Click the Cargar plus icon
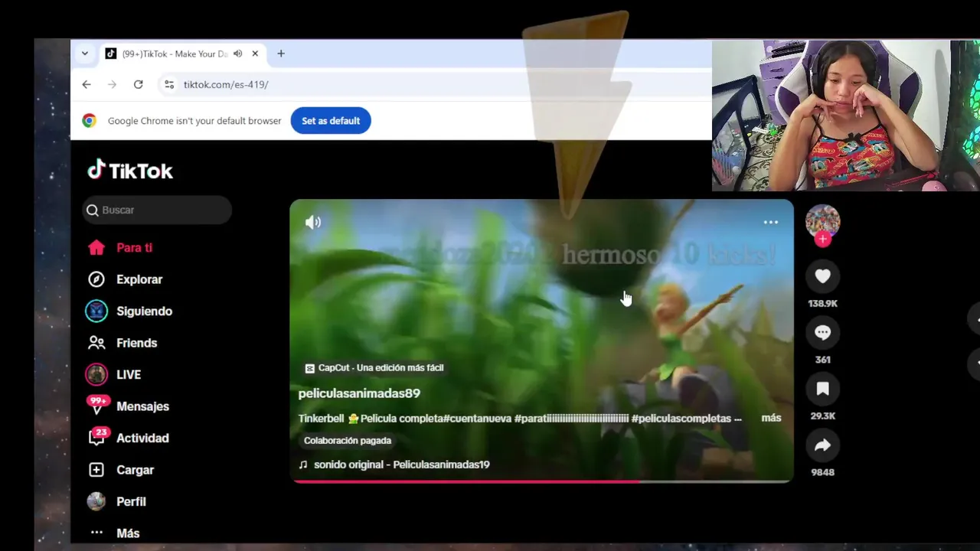The image size is (980, 551). pyautogui.click(x=96, y=470)
